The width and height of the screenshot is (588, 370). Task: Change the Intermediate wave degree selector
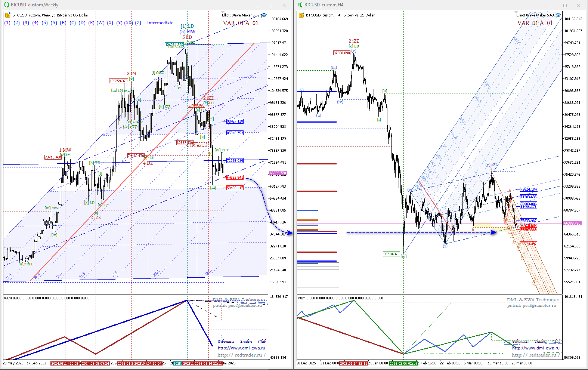pyautogui.click(x=160, y=23)
